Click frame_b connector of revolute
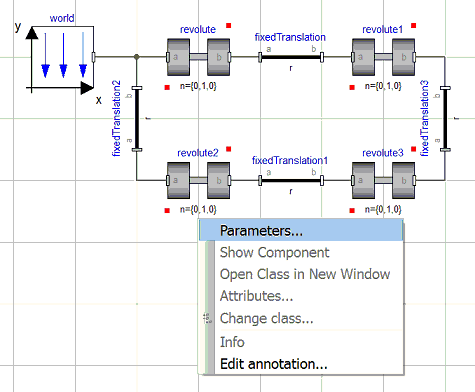The image size is (475, 392). pos(229,57)
